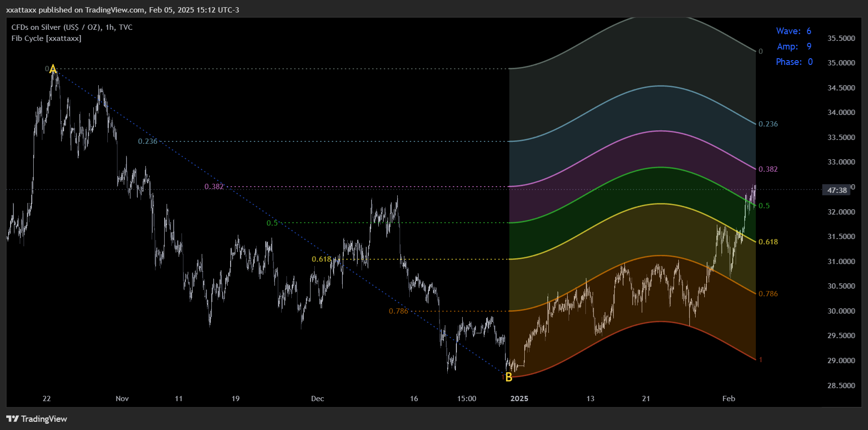Click the '22' date axis label

coord(47,398)
